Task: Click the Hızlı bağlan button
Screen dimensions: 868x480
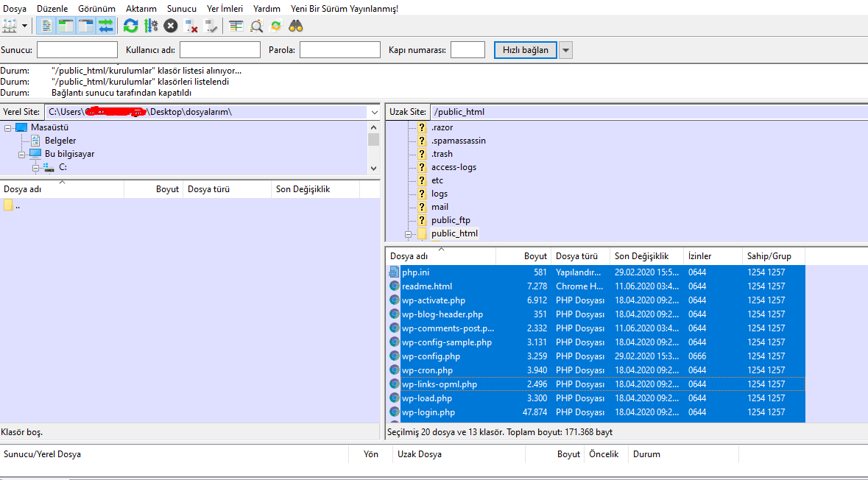Action: (526, 50)
